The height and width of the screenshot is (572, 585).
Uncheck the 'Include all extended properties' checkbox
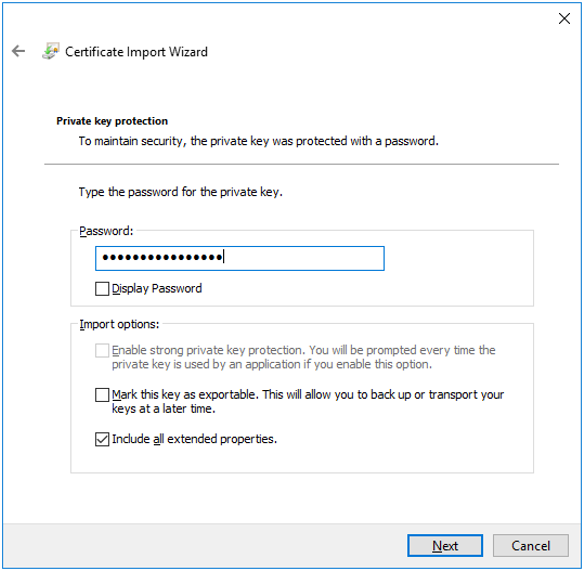click(102, 439)
